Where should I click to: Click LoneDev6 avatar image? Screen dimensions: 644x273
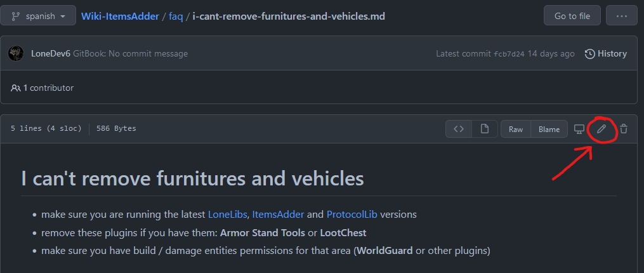(16, 53)
